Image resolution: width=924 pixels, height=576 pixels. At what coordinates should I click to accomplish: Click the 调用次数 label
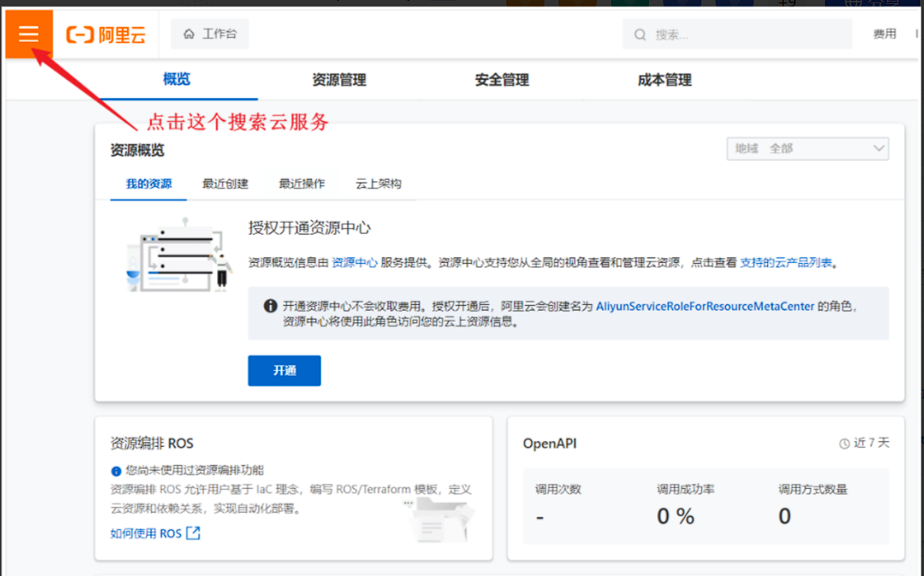pyautogui.click(x=558, y=490)
